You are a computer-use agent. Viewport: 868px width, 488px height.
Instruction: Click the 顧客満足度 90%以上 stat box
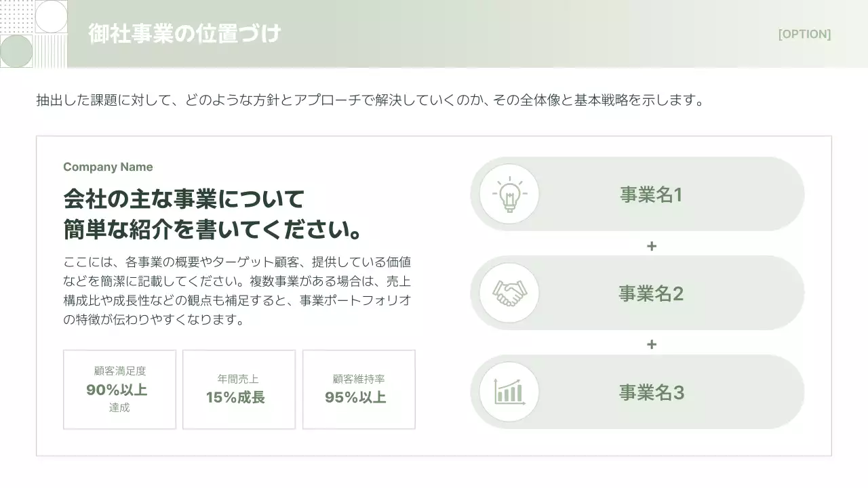pos(119,389)
